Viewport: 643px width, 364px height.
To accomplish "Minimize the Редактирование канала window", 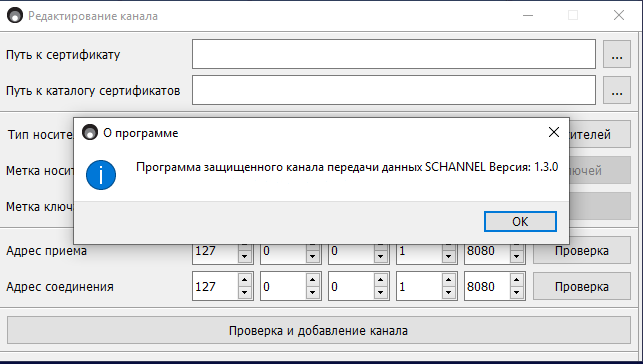I will tap(528, 16).
